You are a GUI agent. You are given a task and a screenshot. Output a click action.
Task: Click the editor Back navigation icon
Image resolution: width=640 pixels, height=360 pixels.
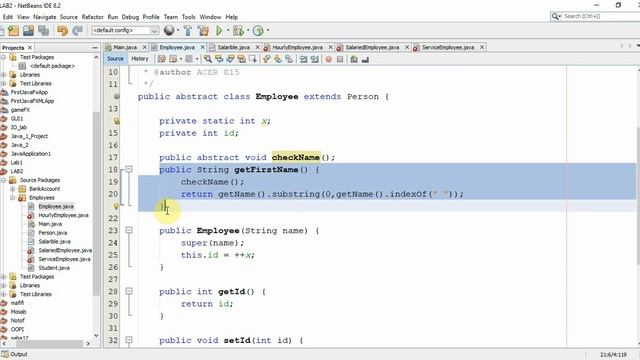click(x=173, y=59)
